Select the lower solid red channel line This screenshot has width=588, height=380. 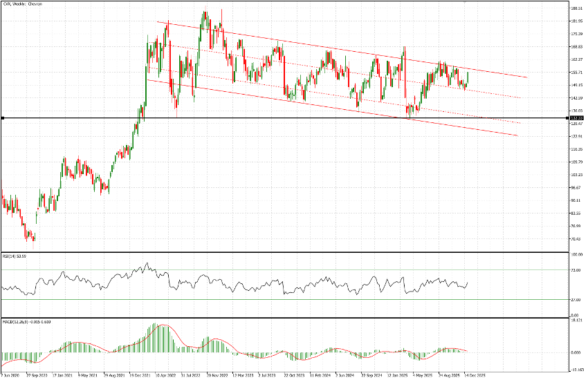pyautogui.click(x=346, y=108)
